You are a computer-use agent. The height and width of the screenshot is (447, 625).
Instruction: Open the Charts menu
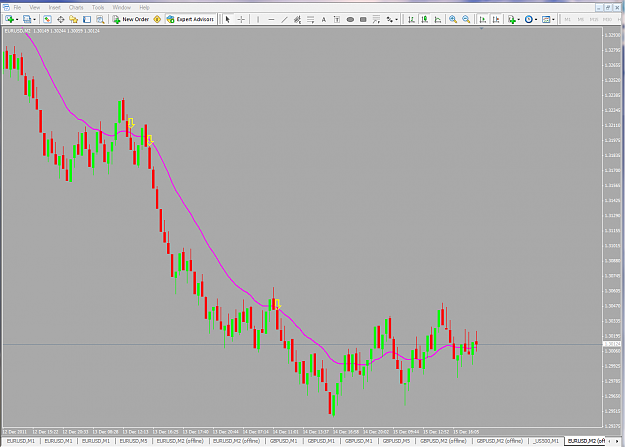[x=76, y=7]
